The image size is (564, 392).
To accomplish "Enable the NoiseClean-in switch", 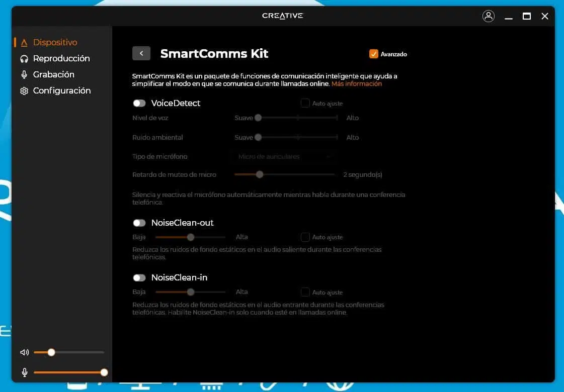I will 139,278.
